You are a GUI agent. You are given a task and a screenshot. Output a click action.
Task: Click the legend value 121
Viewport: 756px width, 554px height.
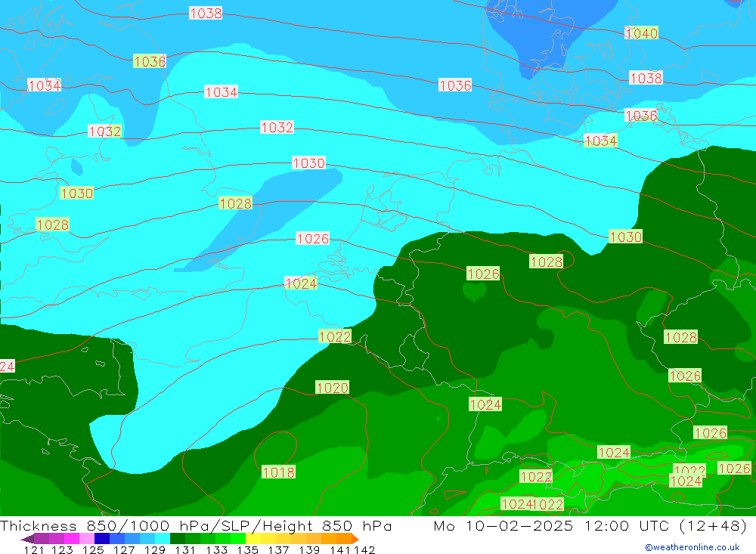[x=33, y=549]
